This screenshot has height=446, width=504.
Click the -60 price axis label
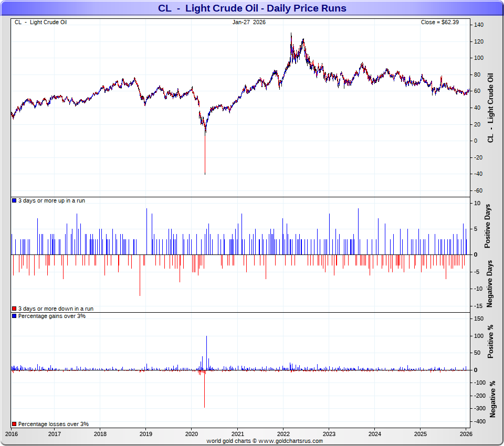478,190
